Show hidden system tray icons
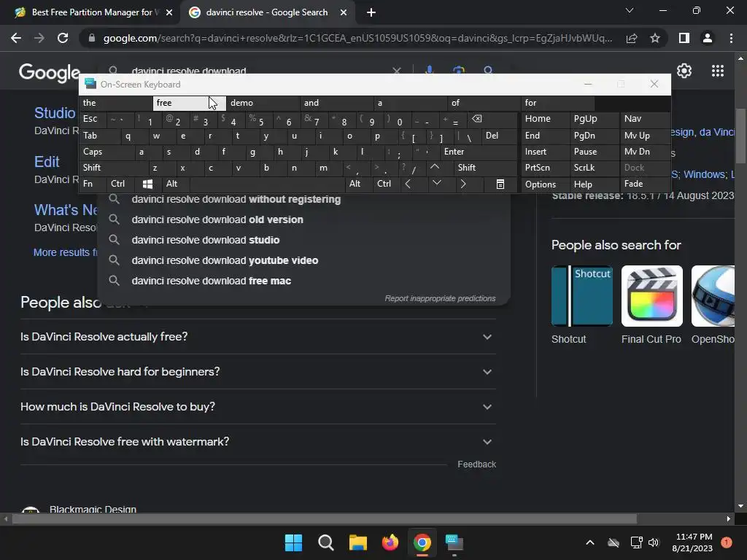 (589, 542)
